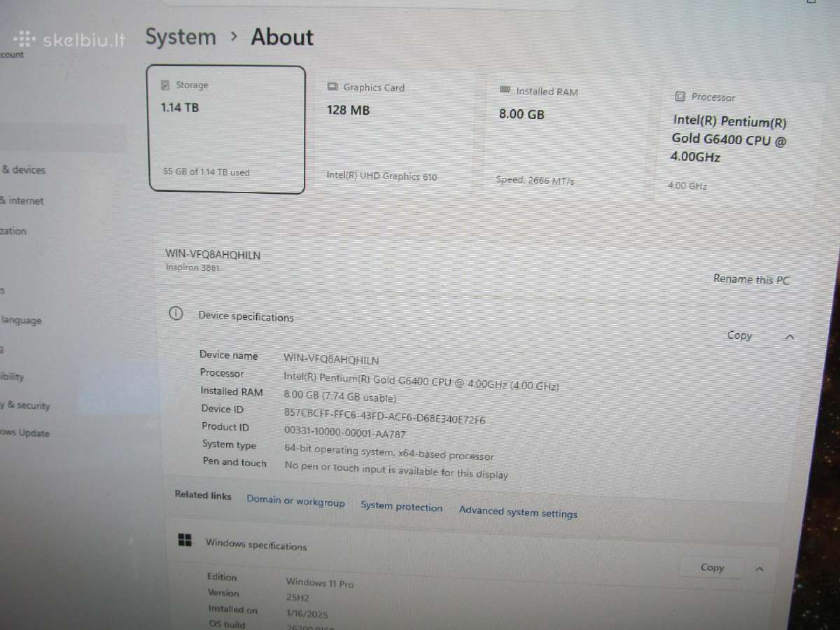Screen dimensions: 840x630
Task: Click the Device specifications info icon
Action: 176,314
